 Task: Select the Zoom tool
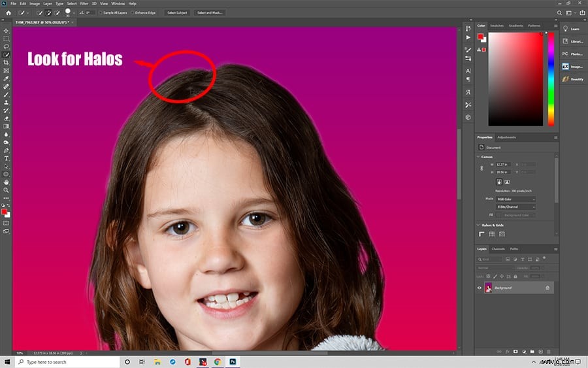pyautogui.click(x=6, y=190)
